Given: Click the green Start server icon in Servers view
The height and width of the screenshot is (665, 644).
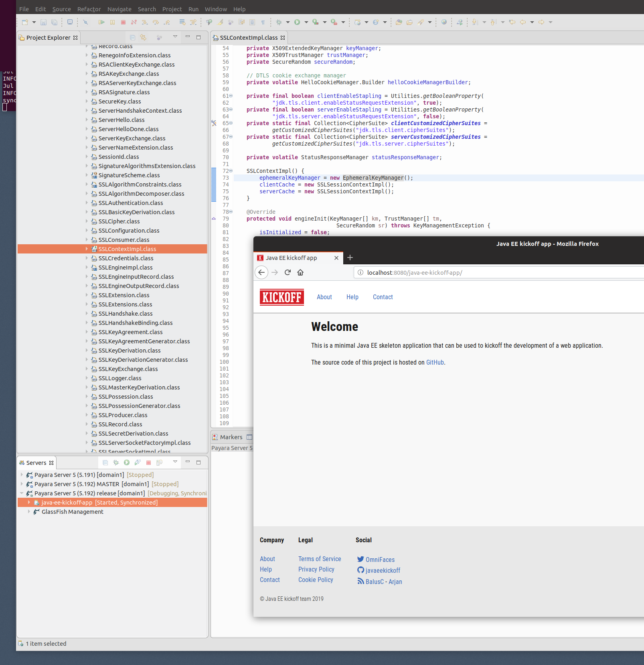Looking at the screenshot, I should click(127, 462).
